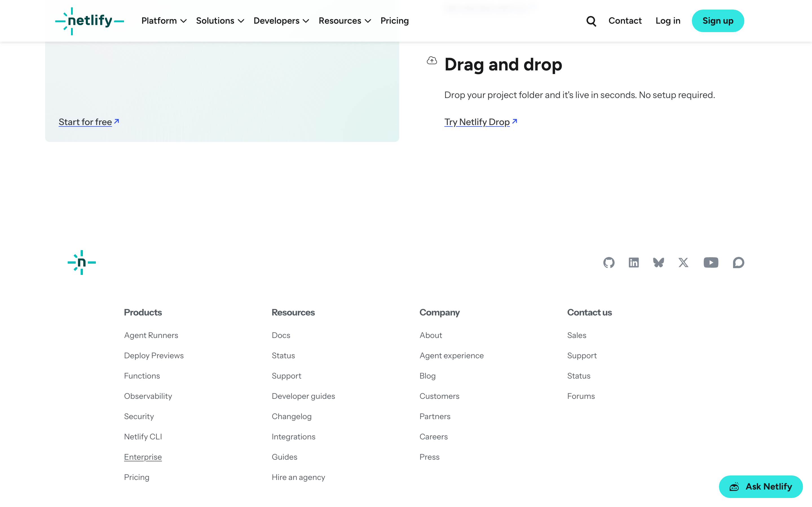812x507 pixels.
Task: Visit the LinkedIn icon in footer
Action: click(634, 263)
